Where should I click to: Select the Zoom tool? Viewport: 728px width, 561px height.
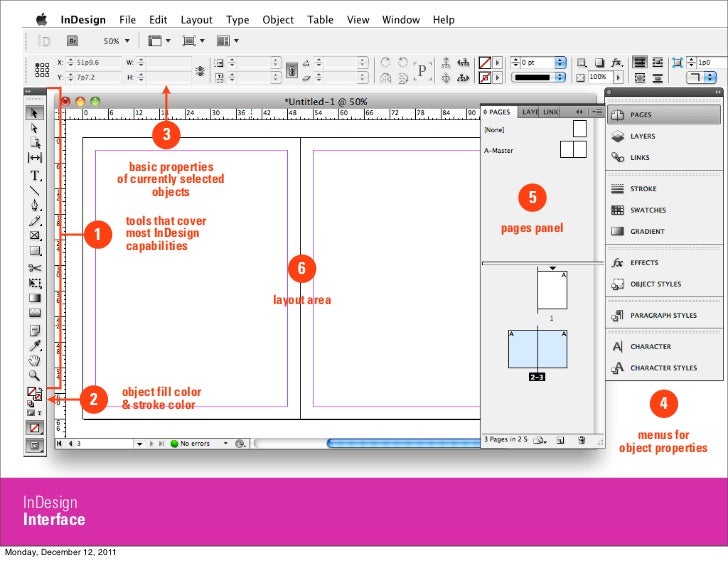coord(34,375)
